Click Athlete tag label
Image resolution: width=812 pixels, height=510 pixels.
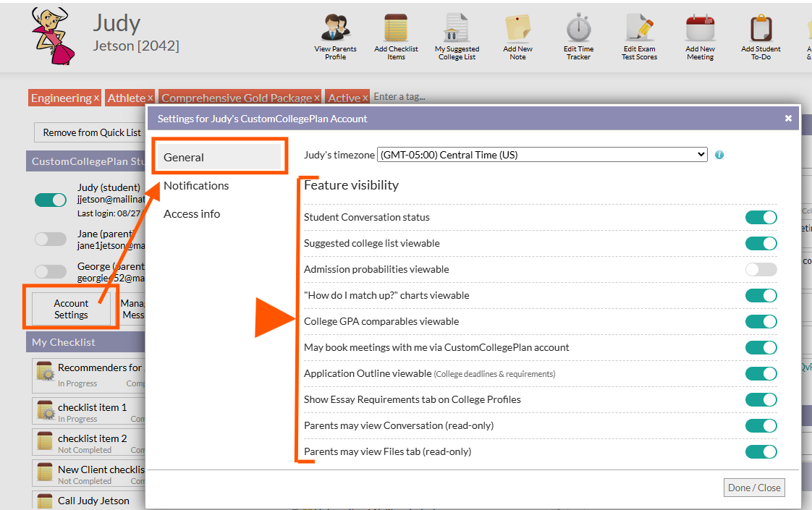(127, 98)
